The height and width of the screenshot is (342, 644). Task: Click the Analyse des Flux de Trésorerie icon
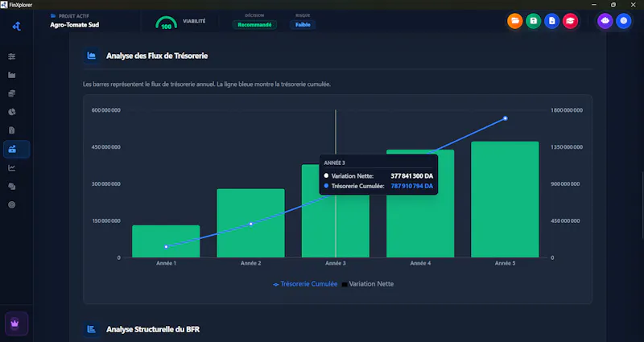[92, 56]
